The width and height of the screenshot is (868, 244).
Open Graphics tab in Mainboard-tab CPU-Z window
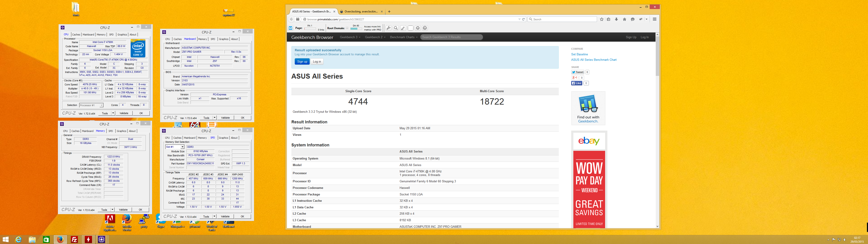[223, 39]
